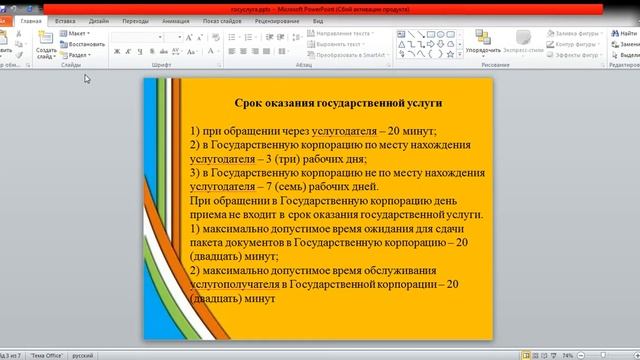Click the Найти find button

tap(624, 33)
